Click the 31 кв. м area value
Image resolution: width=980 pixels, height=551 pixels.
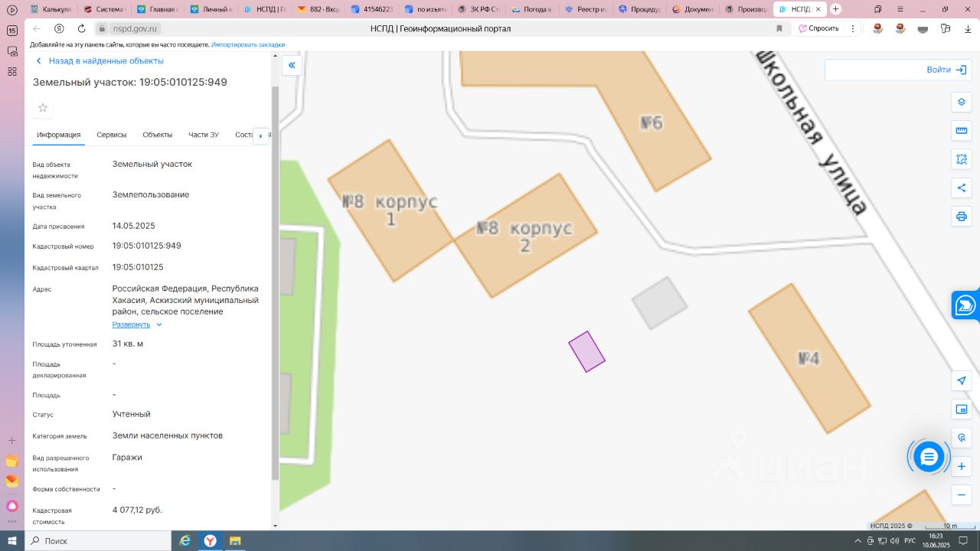click(x=128, y=344)
